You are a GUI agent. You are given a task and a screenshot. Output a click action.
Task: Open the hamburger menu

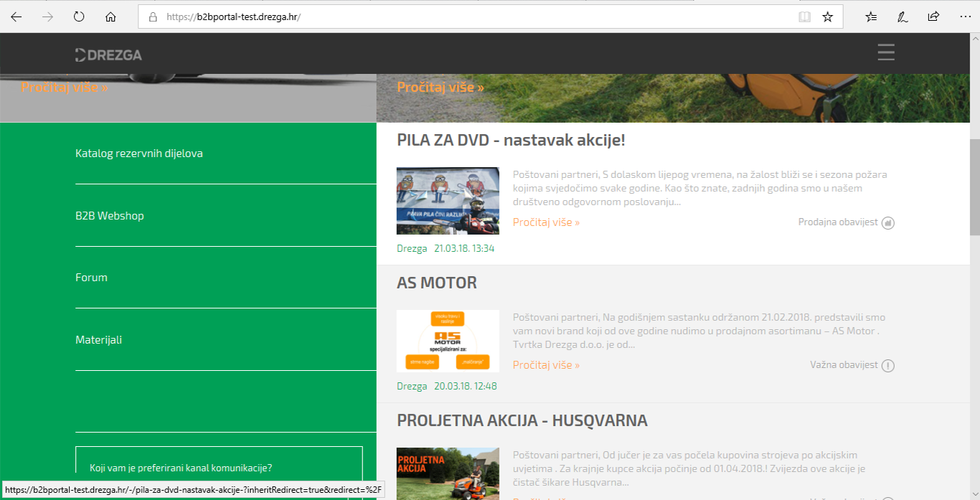(886, 52)
